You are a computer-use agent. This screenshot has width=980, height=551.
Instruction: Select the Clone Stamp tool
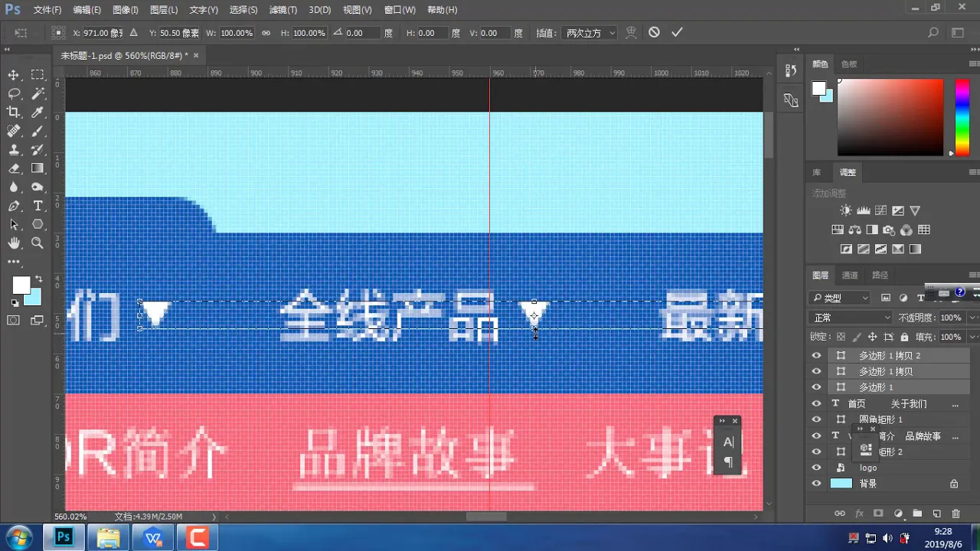[x=14, y=150]
